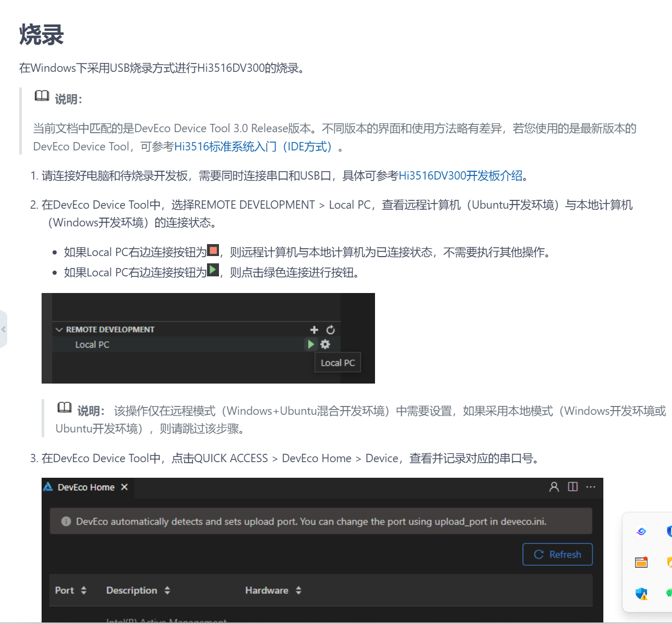This screenshot has width=672, height=624.
Task: Sort the table by the Hardware column
Action: [x=299, y=590]
